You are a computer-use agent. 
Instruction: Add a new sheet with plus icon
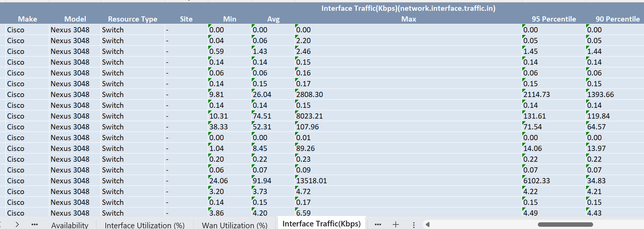coord(396,225)
